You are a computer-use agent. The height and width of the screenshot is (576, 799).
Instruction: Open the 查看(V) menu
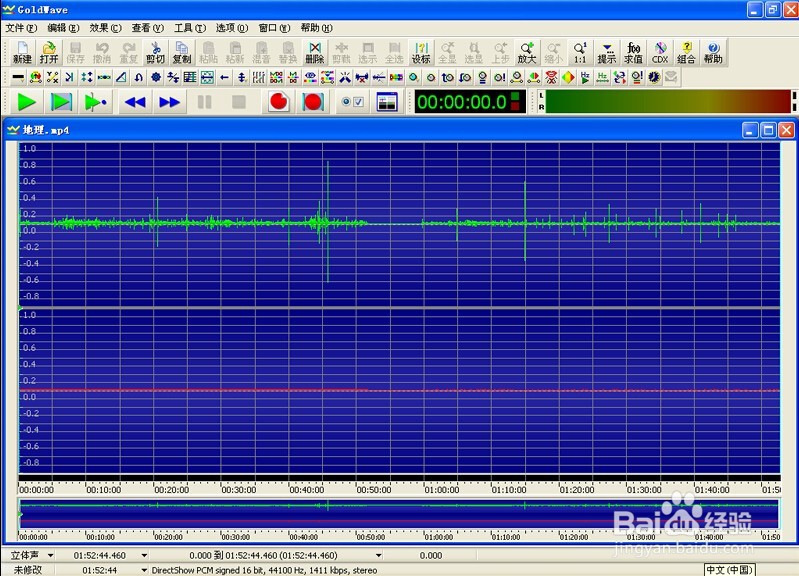pyautogui.click(x=148, y=28)
